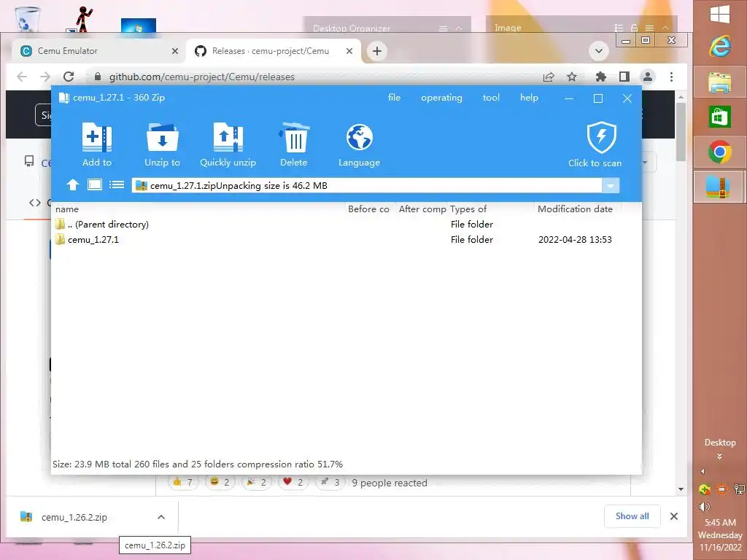Toggle Chrome side panel icon
747x560 pixels.
pyautogui.click(x=624, y=77)
